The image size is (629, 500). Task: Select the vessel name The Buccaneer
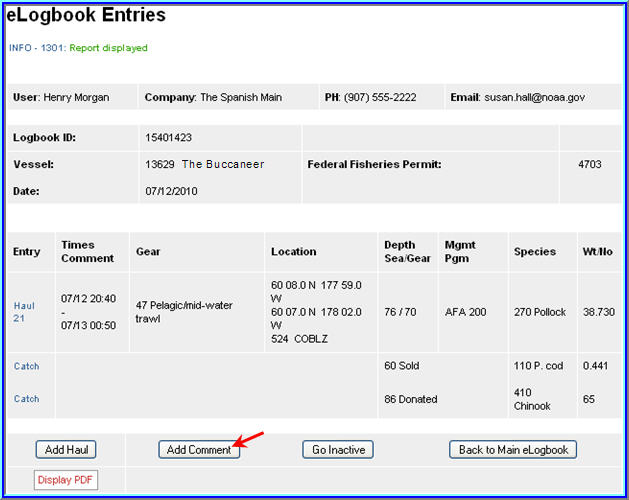[222, 164]
